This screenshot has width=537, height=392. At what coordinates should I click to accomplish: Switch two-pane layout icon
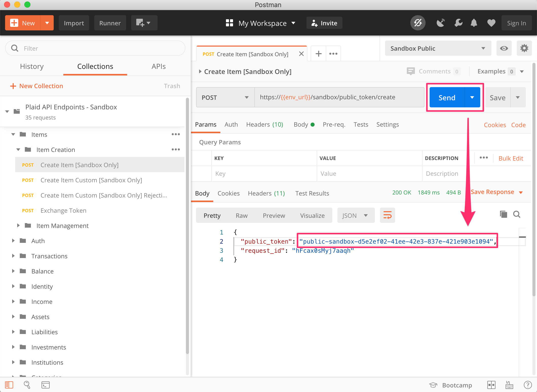click(x=491, y=385)
